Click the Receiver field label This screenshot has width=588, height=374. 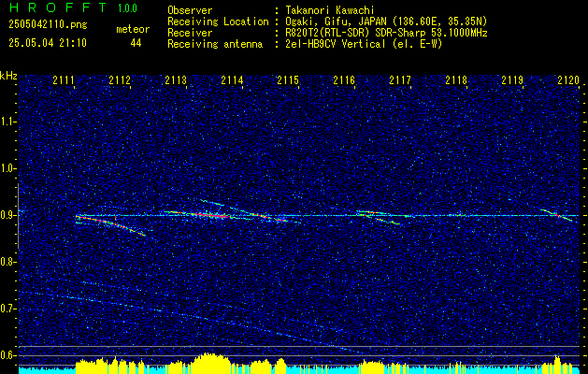coord(190,33)
